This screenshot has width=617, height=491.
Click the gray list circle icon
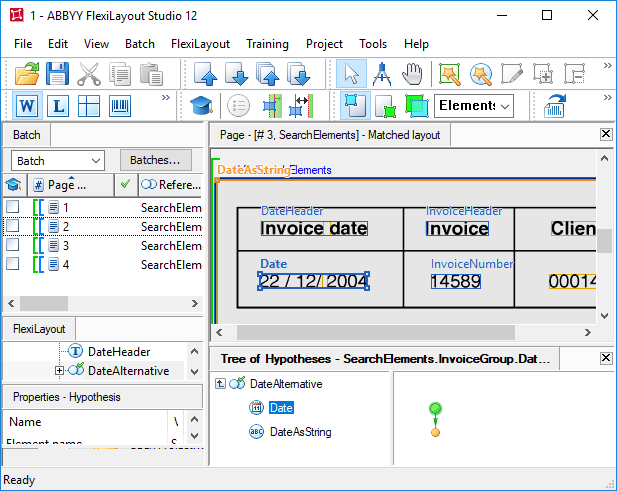pyautogui.click(x=238, y=106)
